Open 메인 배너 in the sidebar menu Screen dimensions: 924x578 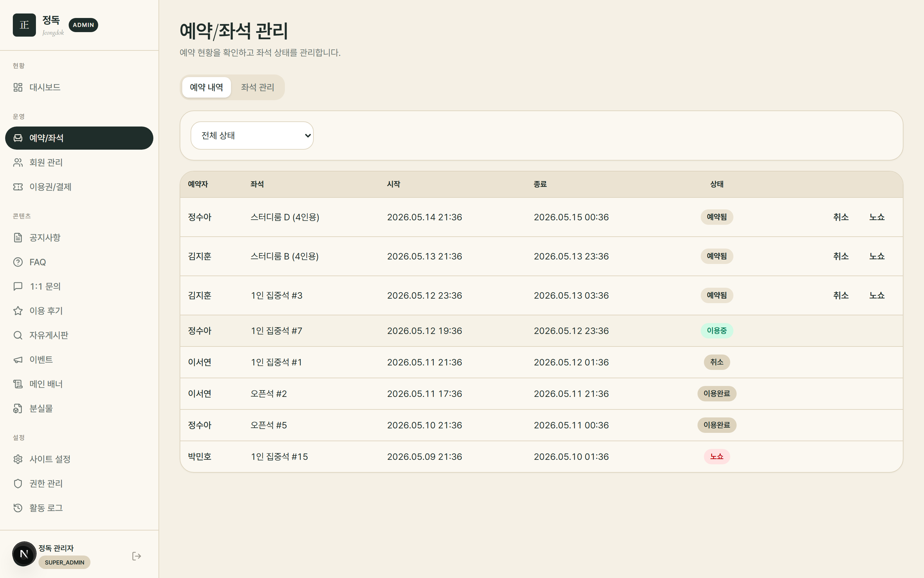point(79,384)
